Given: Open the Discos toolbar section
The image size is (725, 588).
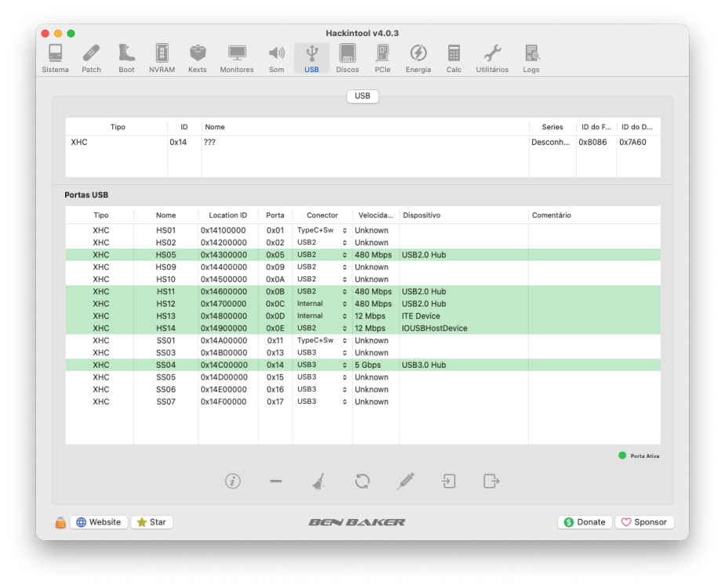Looking at the screenshot, I should [x=348, y=58].
